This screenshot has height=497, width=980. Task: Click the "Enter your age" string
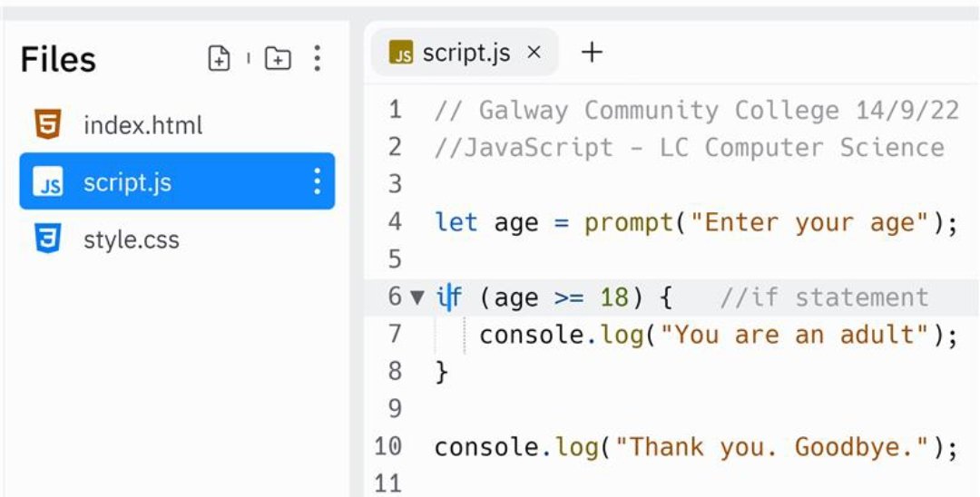click(x=808, y=223)
